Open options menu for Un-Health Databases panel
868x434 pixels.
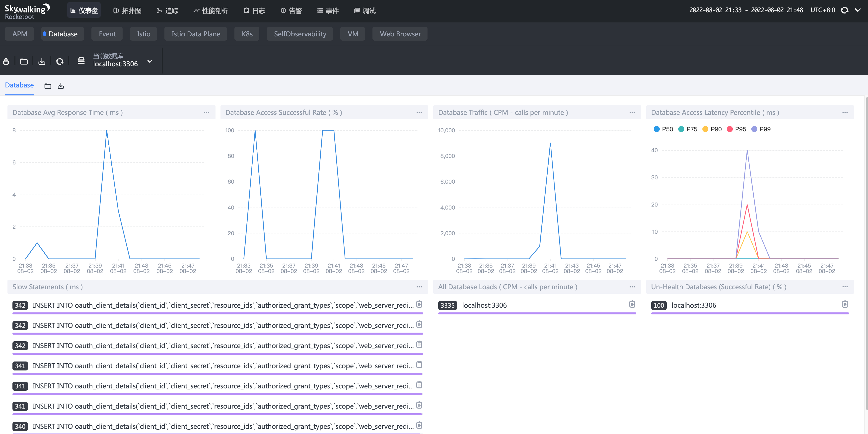pyautogui.click(x=845, y=287)
